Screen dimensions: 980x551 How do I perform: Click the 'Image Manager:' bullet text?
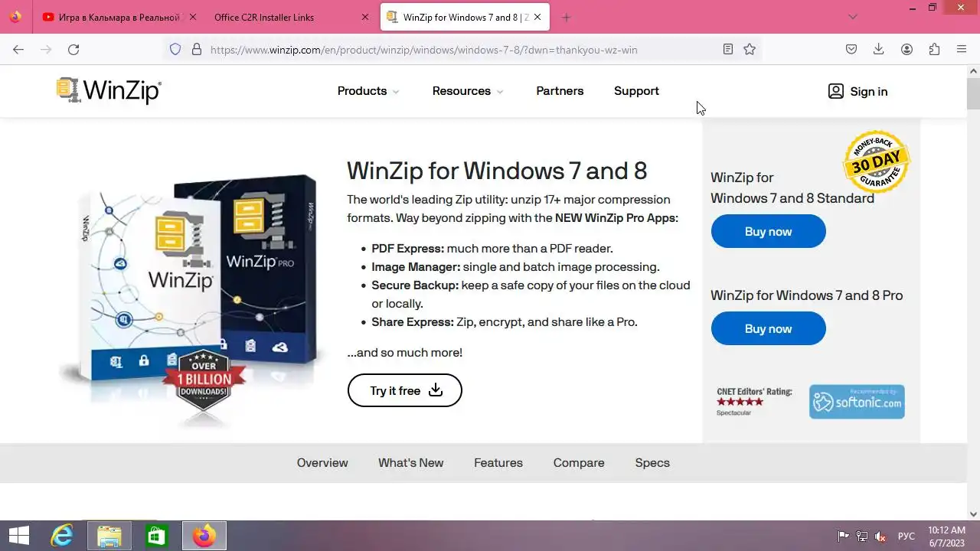coord(416,267)
